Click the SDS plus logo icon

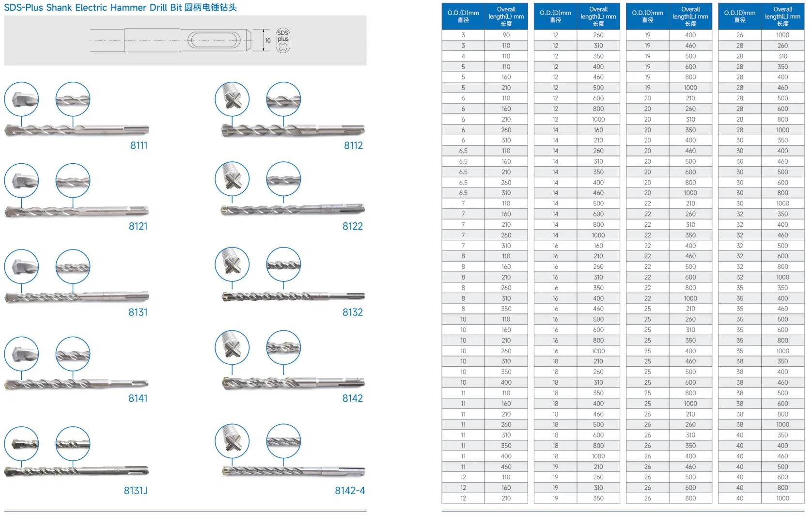pyautogui.click(x=283, y=40)
